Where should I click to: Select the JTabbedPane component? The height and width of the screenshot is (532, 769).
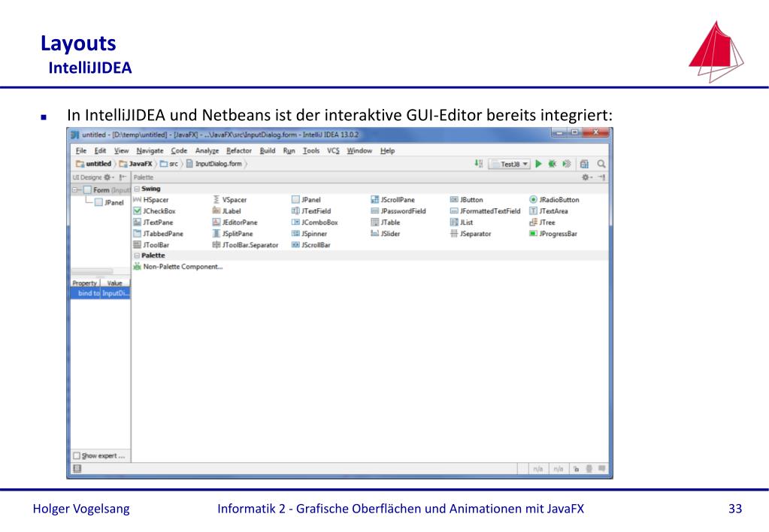point(159,234)
